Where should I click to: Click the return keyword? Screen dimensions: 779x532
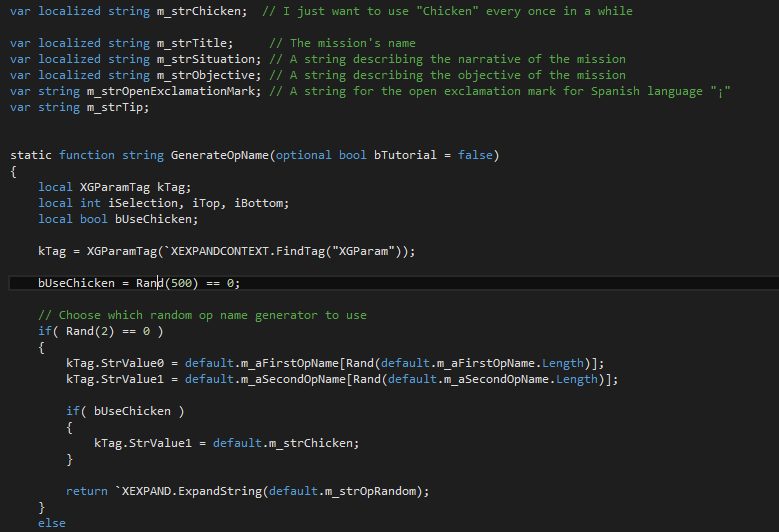tap(87, 491)
